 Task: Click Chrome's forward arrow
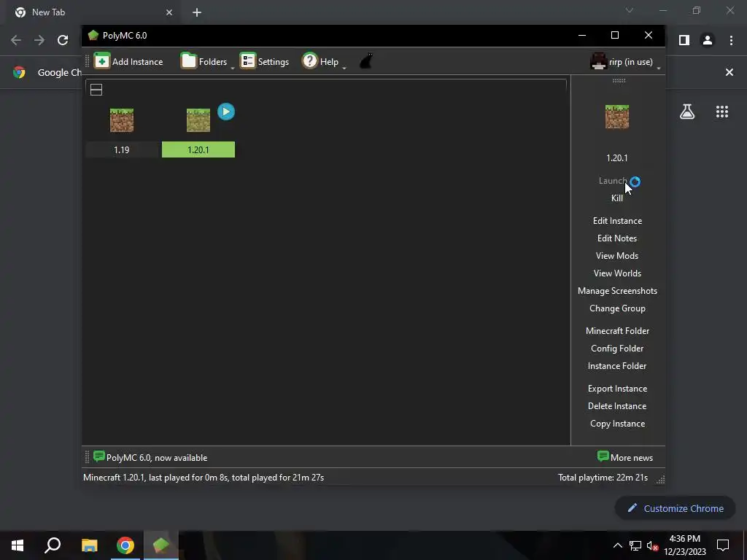point(39,40)
